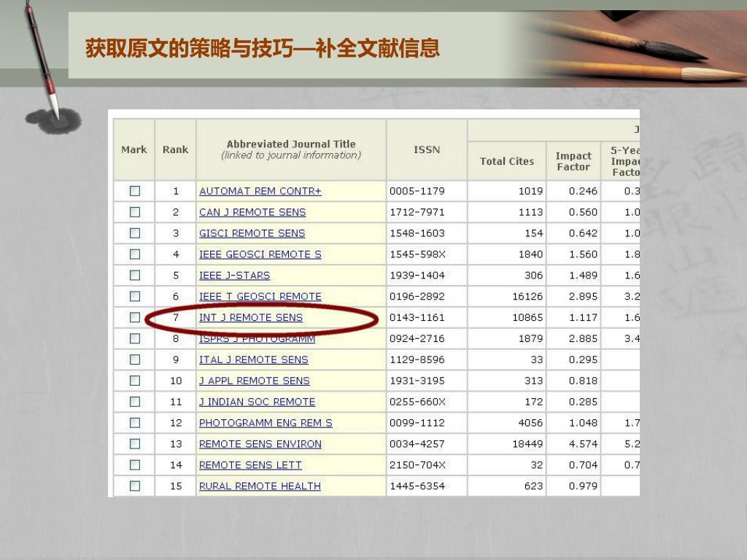This screenshot has height=560, width=747.
Task: Open the RURAL REMOTE HEALTH link
Action: coord(260,486)
